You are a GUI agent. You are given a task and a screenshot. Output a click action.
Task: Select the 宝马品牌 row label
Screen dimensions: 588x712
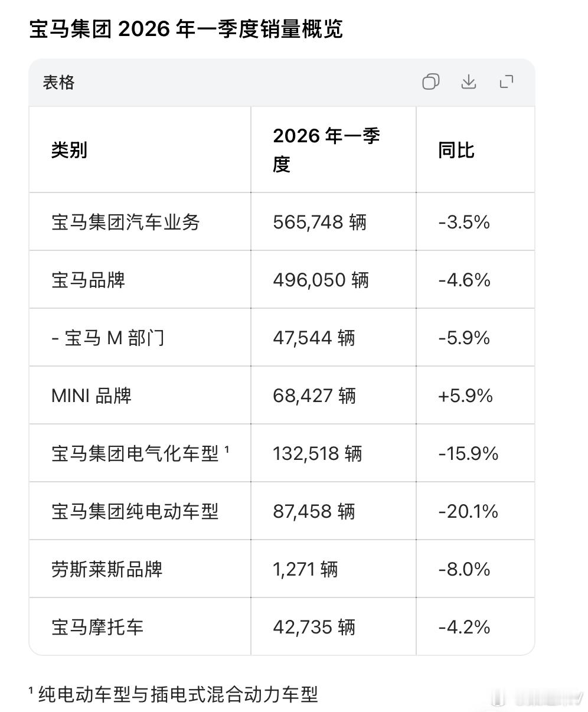point(88,280)
